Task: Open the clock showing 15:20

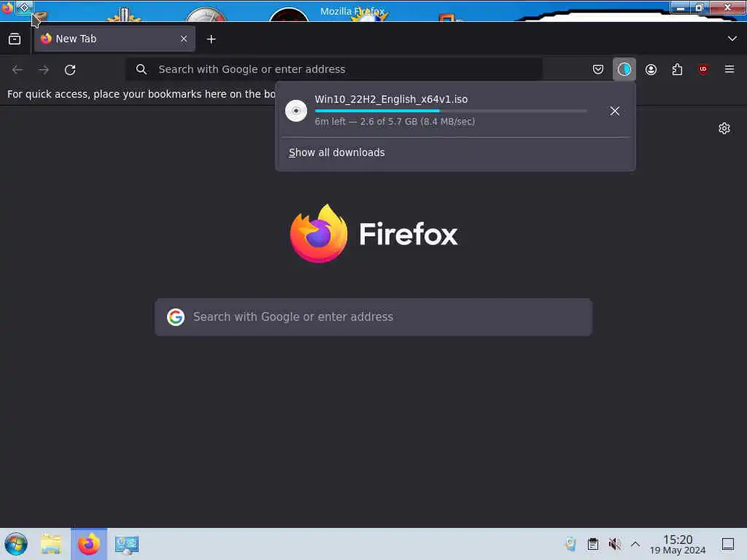Action: pyautogui.click(x=678, y=544)
